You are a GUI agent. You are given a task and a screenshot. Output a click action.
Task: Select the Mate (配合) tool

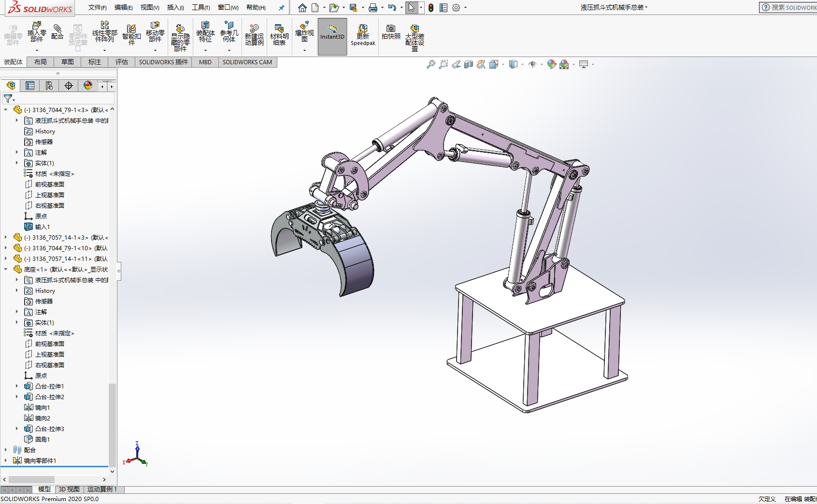57,32
